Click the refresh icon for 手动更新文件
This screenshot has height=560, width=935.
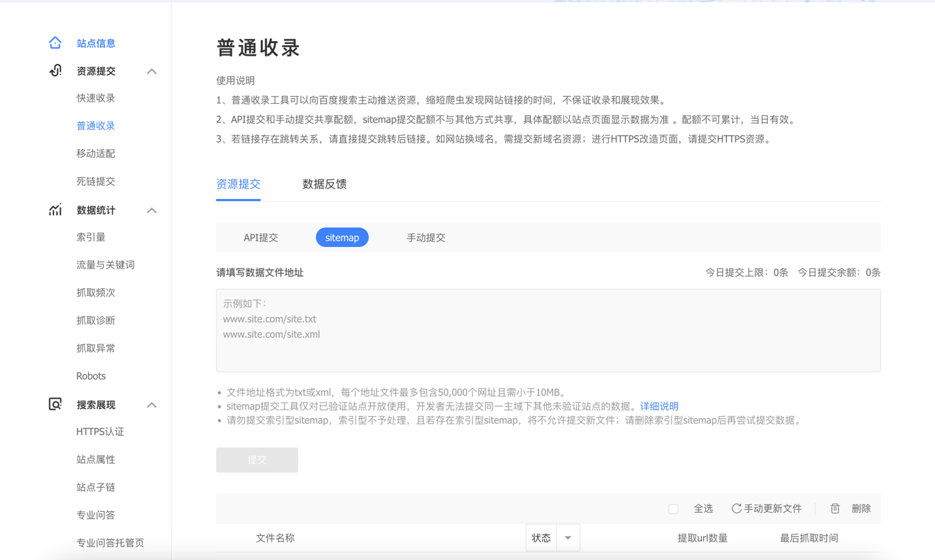[x=736, y=509]
